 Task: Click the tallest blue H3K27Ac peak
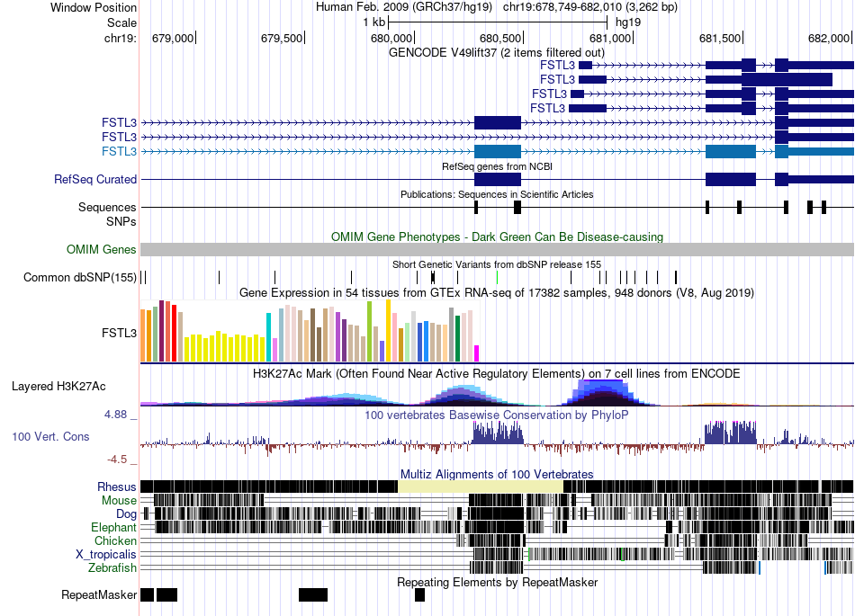coord(602,392)
